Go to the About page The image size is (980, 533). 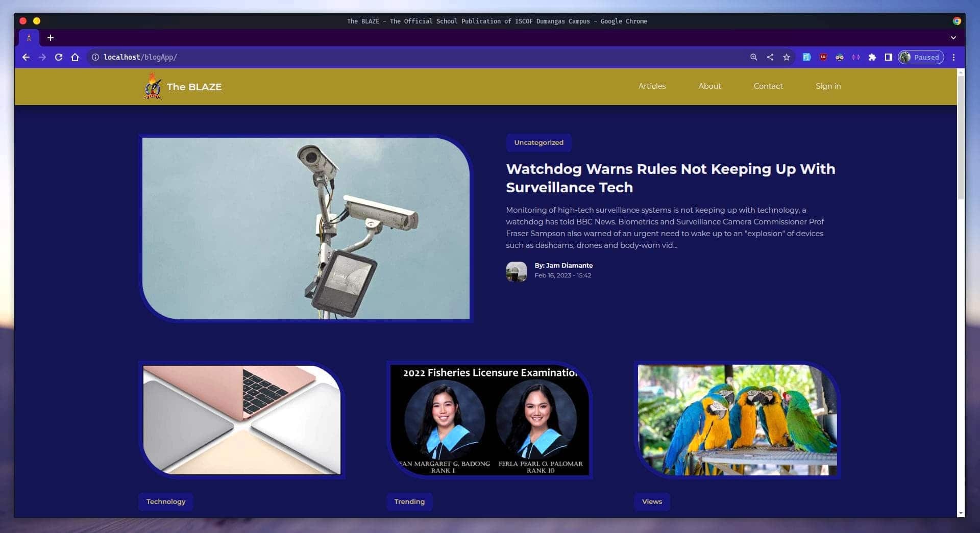[709, 86]
